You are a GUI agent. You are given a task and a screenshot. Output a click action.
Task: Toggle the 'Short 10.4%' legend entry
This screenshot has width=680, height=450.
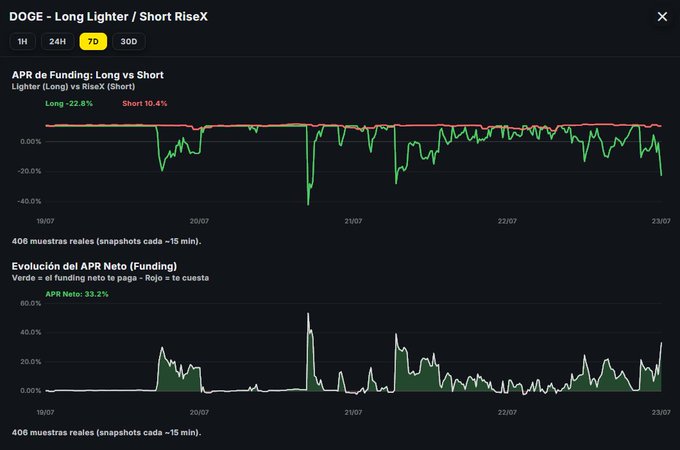click(144, 103)
